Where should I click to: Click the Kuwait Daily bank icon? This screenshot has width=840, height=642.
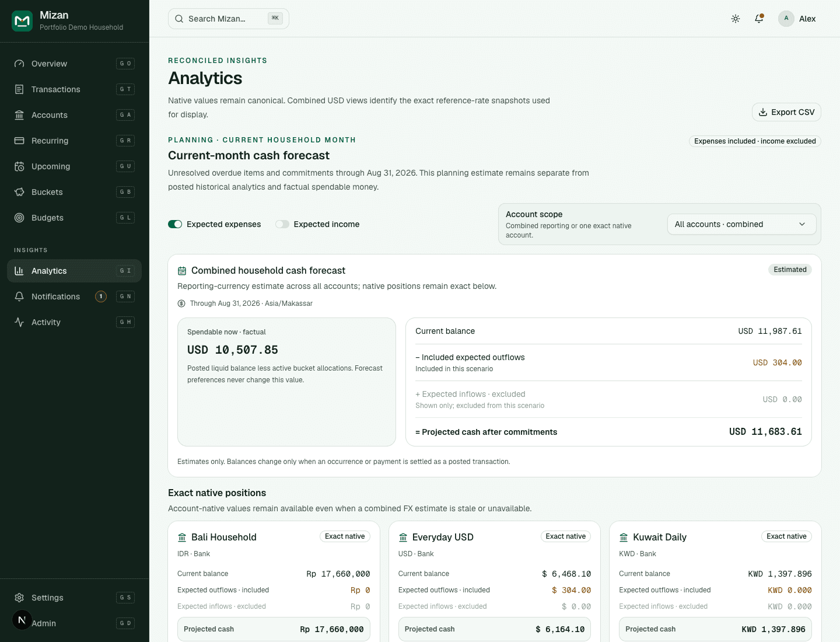coord(624,538)
